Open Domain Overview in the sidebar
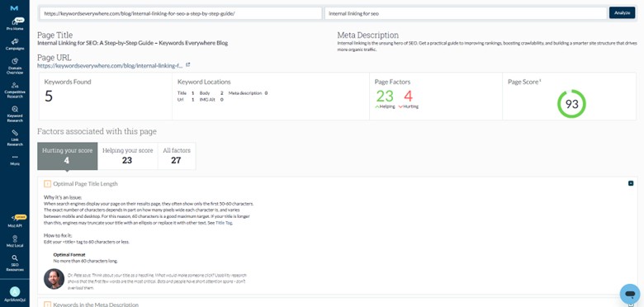The height and width of the screenshot is (307, 644). tap(14, 66)
